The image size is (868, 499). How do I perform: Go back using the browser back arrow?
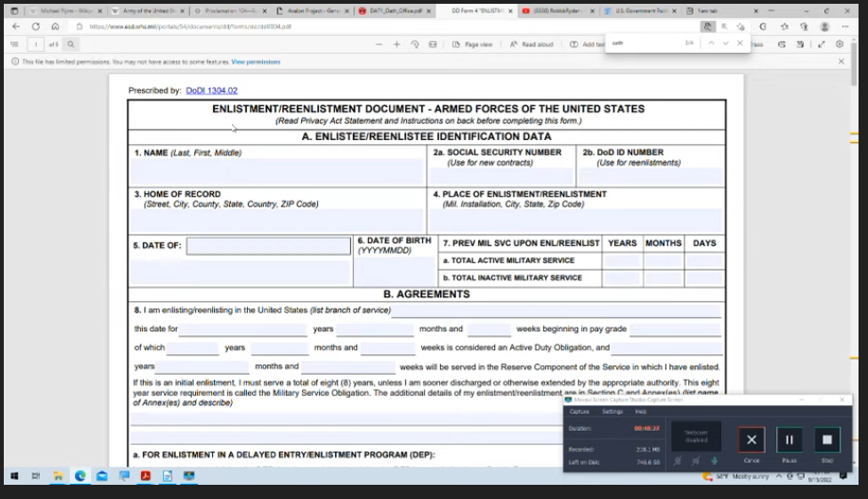pos(16,27)
